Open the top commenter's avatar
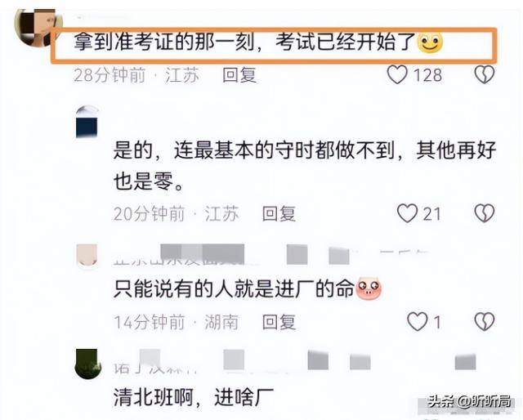This screenshot has height=420, width=523. [38, 27]
